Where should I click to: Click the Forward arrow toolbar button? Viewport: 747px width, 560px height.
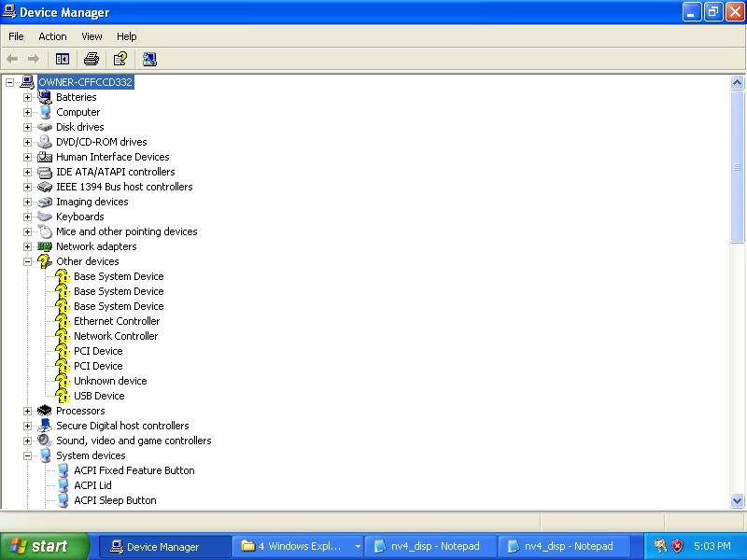pyautogui.click(x=34, y=59)
